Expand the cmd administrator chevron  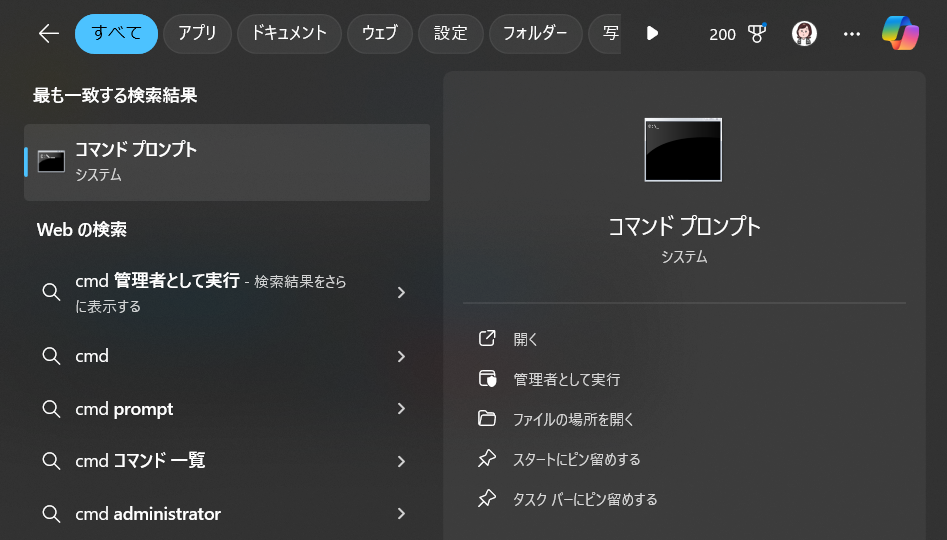coord(401,513)
